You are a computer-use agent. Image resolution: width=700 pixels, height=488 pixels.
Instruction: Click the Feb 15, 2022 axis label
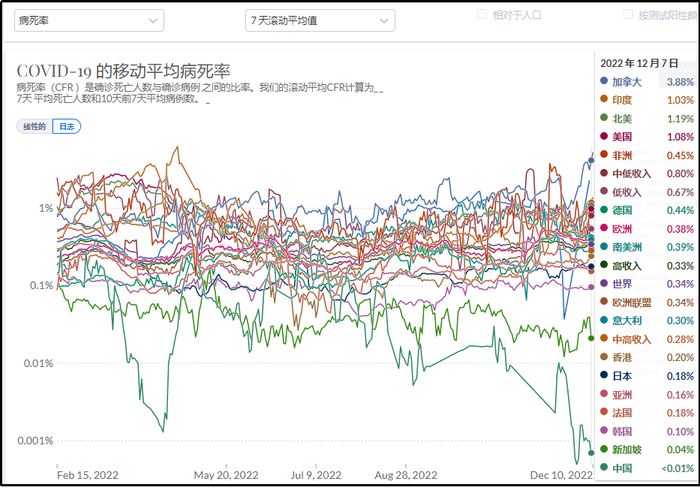pos(88,475)
